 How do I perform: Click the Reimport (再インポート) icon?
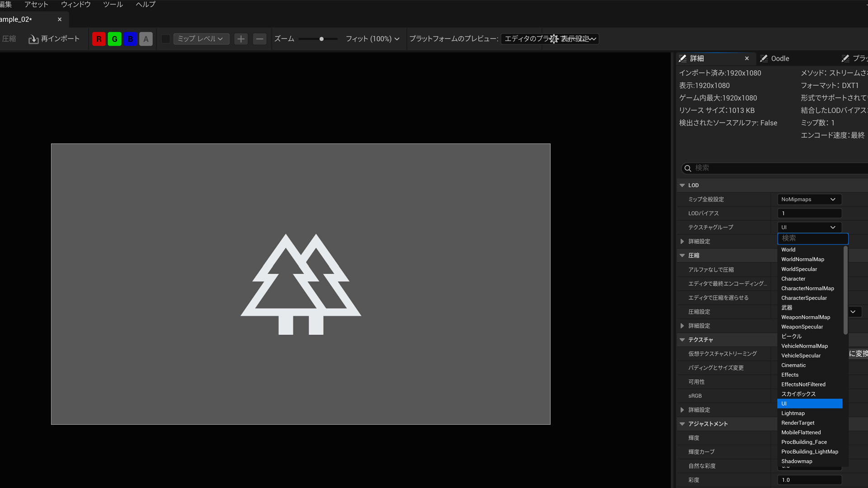[33, 39]
